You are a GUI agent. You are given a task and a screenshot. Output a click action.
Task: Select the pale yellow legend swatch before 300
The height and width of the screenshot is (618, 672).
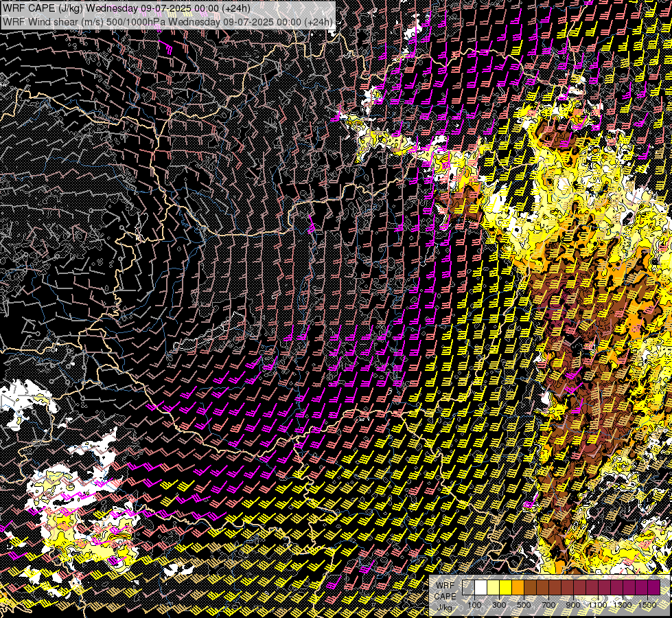pyautogui.click(x=494, y=587)
